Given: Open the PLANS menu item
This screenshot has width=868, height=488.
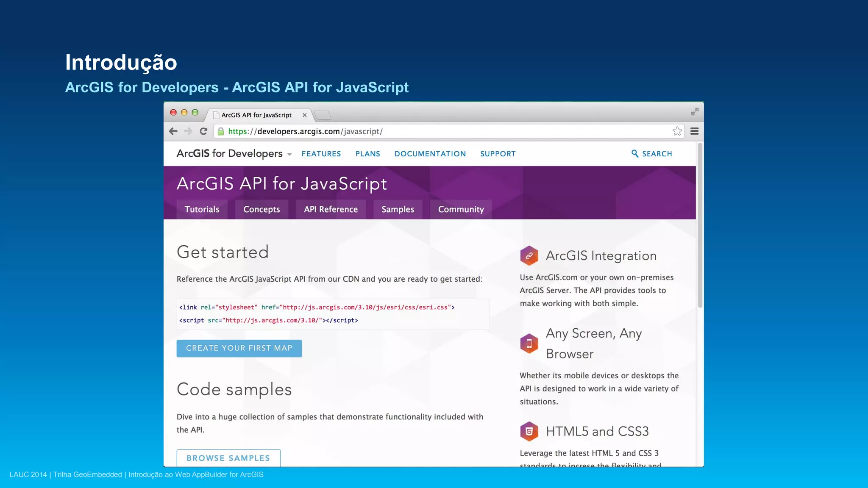Looking at the screenshot, I should tap(367, 154).
